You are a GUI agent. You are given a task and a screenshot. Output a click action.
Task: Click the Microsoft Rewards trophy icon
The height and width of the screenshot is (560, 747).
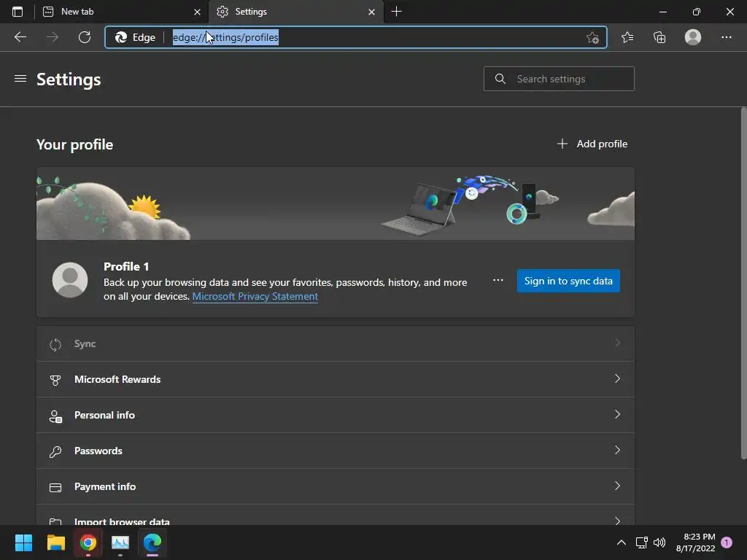pyautogui.click(x=55, y=380)
